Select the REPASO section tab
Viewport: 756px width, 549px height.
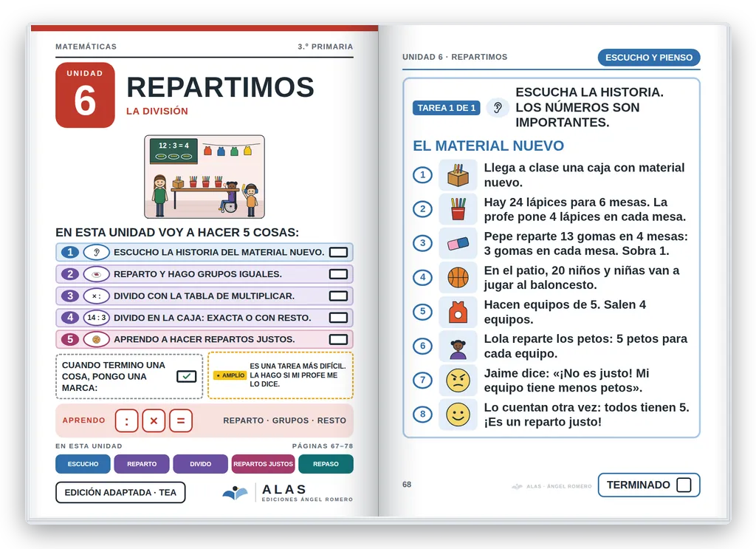(x=326, y=464)
